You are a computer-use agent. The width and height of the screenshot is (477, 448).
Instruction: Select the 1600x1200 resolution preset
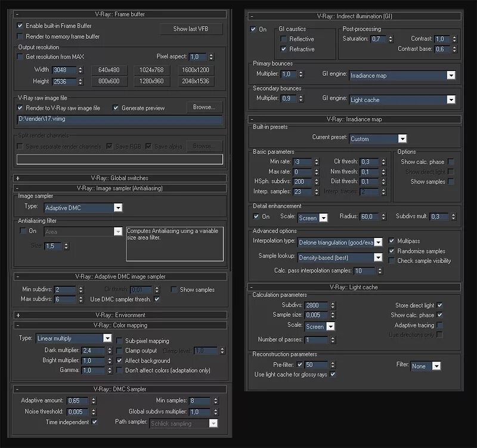196,70
